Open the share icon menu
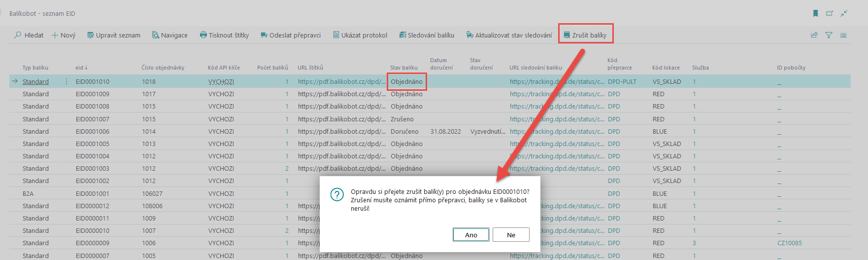 point(814,35)
